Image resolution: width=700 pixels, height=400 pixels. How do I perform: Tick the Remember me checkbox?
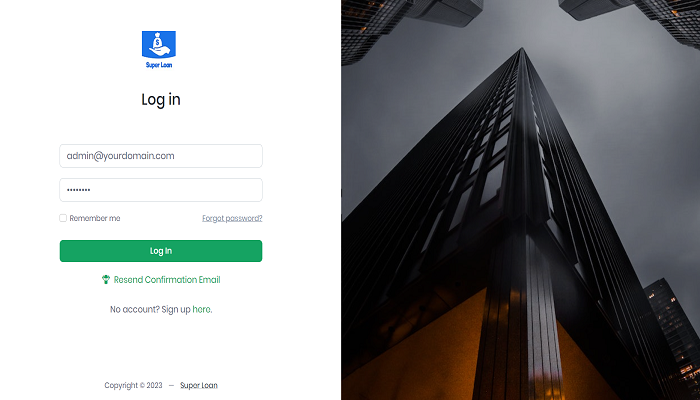pyautogui.click(x=63, y=218)
